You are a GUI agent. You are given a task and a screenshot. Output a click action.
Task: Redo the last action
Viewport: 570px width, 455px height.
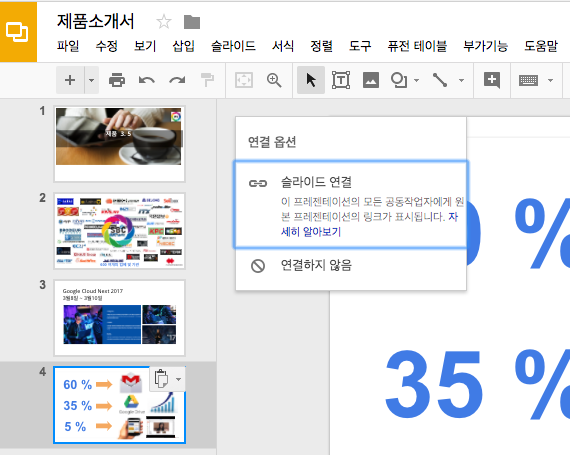[x=177, y=80]
